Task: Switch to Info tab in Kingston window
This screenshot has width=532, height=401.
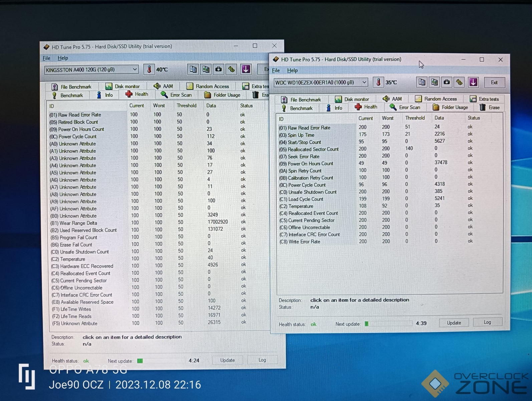Action: pos(105,95)
